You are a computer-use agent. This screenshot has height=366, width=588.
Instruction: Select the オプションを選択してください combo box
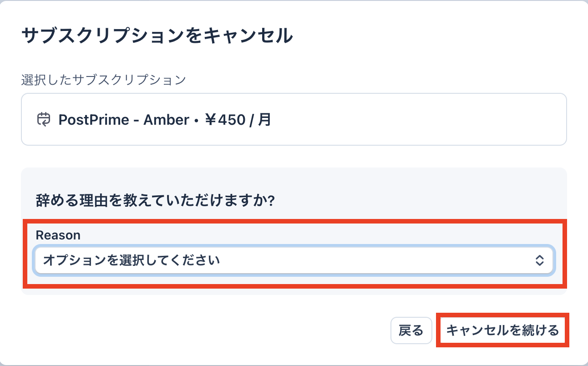294,260
